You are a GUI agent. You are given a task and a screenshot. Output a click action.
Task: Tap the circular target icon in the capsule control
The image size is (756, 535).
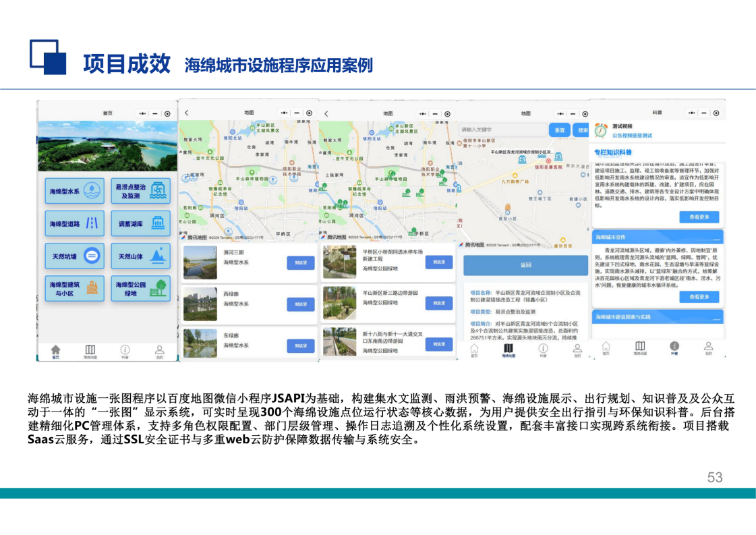click(x=168, y=113)
